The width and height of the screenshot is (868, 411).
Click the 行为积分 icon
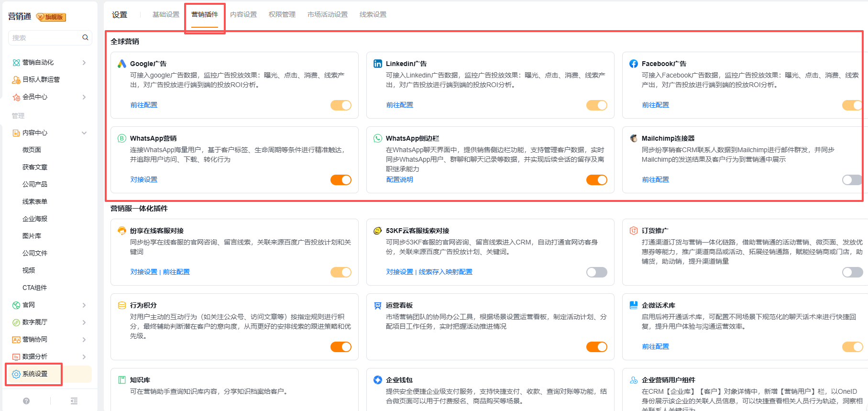122,305
